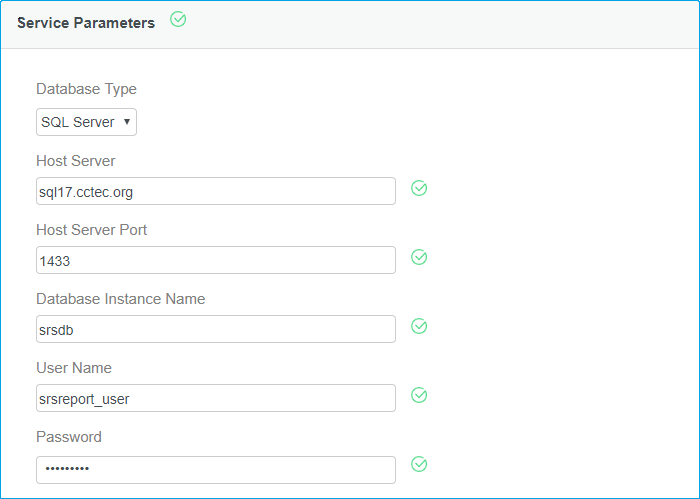Click the checkmark beside Database Instance Name field
The width and height of the screenshot is (700, 499).
[420, 326]
